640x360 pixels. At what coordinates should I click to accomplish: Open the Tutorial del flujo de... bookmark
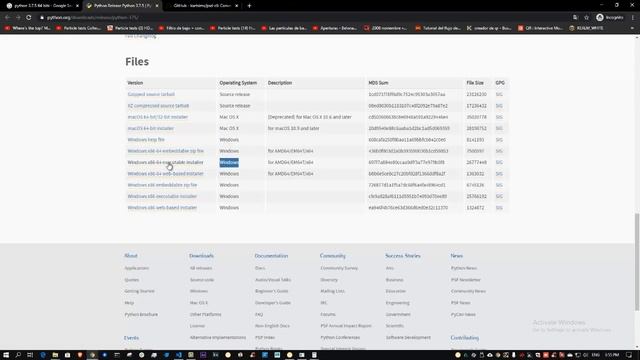coord(438,28)
